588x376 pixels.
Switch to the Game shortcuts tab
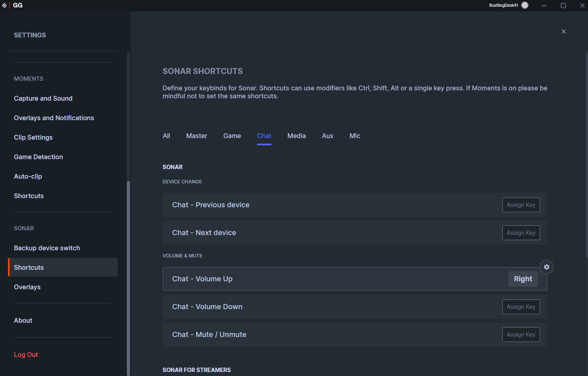[x=232, y=136]
